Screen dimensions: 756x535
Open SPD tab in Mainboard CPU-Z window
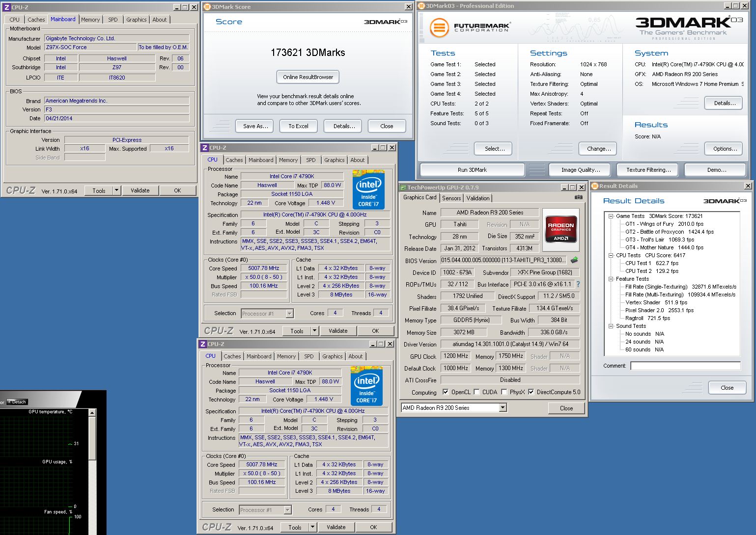click(113, 20)
